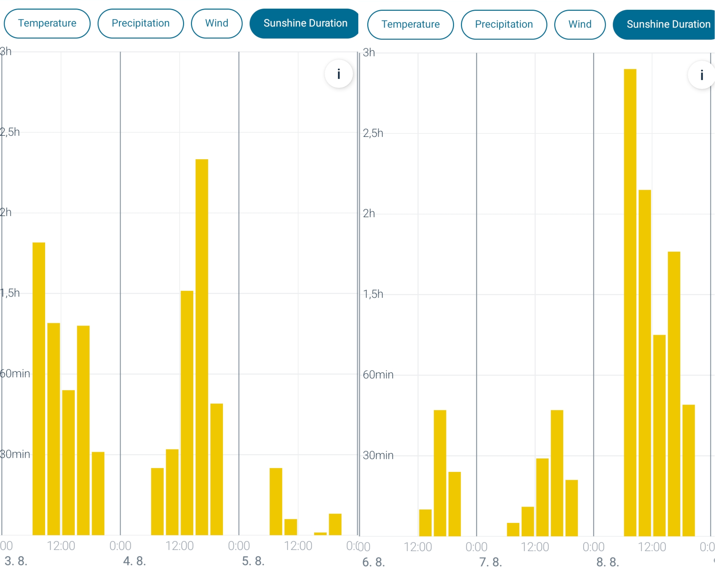
Task: Select Sunshine Duration tab in left chart
Action: (305, 23)
